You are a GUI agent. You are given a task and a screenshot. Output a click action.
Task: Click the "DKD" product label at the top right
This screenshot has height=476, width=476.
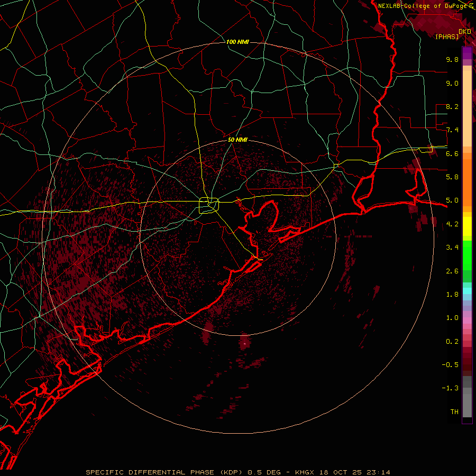pyautogui.click(x=465, y=31)
